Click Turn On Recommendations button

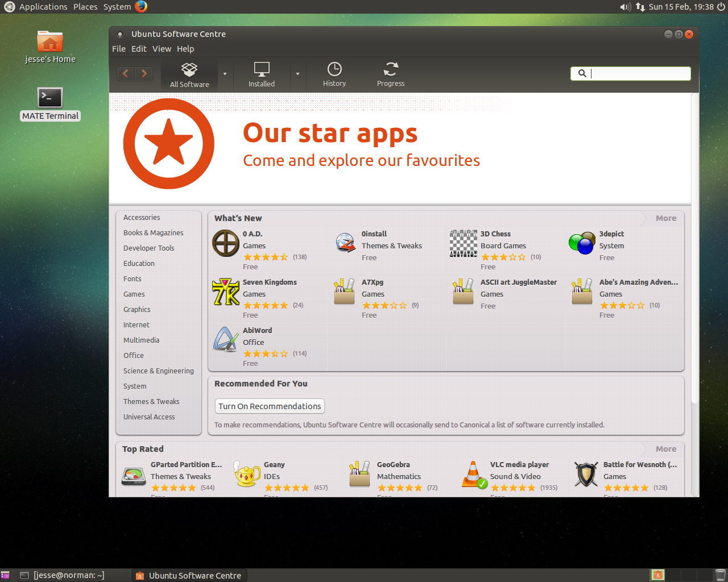(270, 406)
